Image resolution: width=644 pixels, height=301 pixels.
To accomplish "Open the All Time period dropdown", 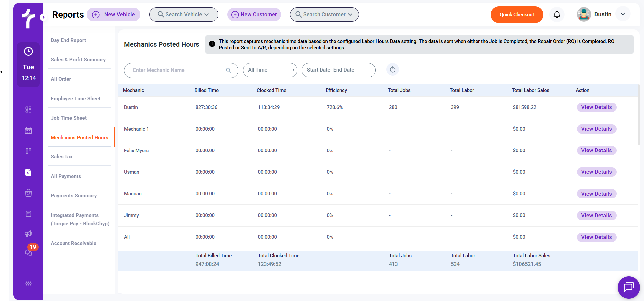I will click(x=270, y=70).
